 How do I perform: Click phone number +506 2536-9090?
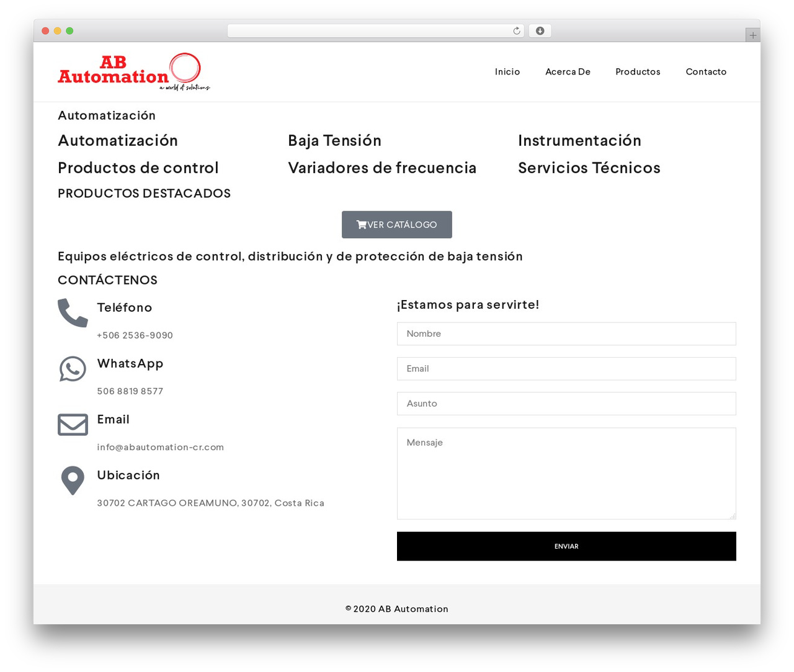[135, 335]
